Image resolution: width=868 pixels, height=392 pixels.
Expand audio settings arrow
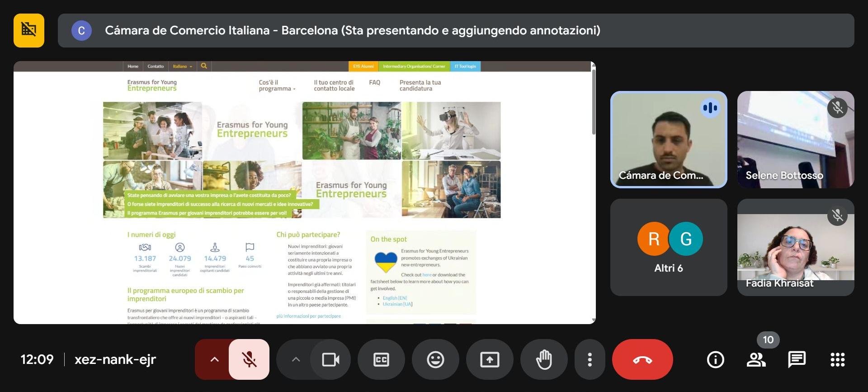tap(214, 359)
